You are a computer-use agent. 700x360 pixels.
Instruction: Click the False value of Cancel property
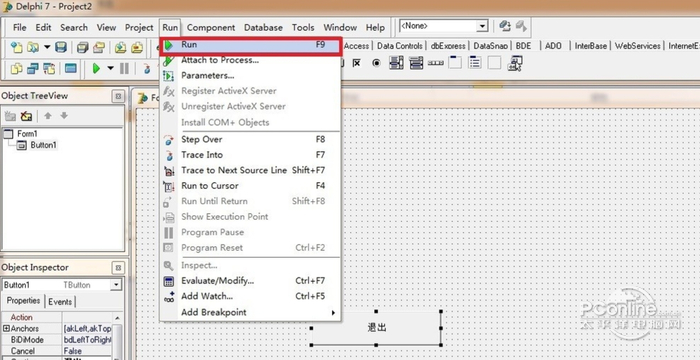[73, 351]
